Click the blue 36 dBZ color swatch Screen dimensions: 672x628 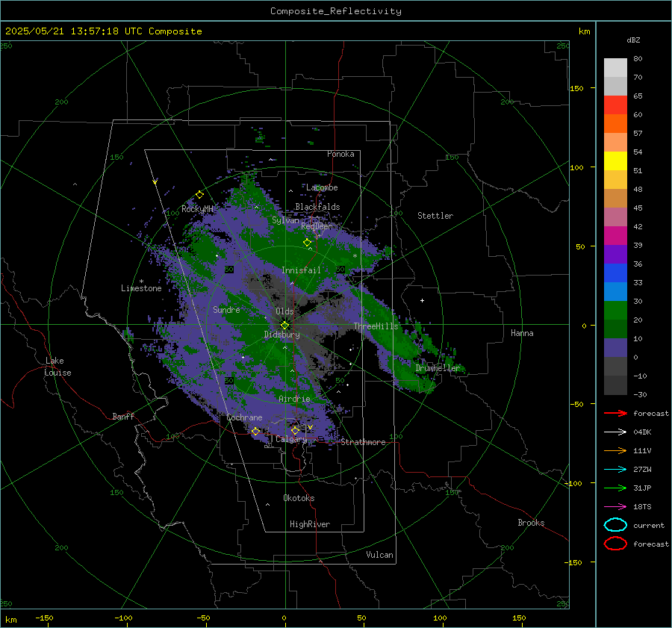[615, 273]
